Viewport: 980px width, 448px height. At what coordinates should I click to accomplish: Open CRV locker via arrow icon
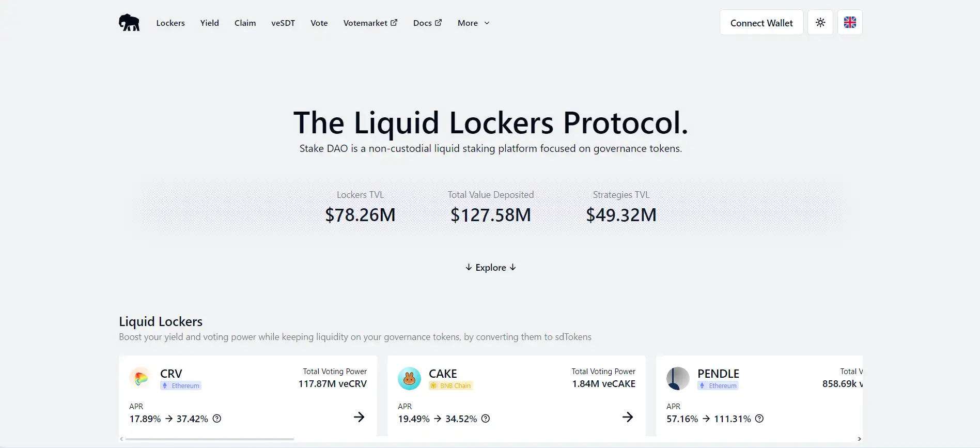(359, 417)
